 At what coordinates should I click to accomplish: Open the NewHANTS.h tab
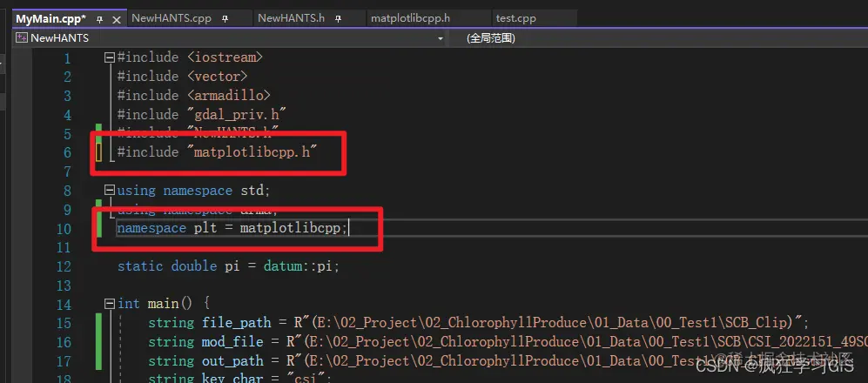point(291,18)
